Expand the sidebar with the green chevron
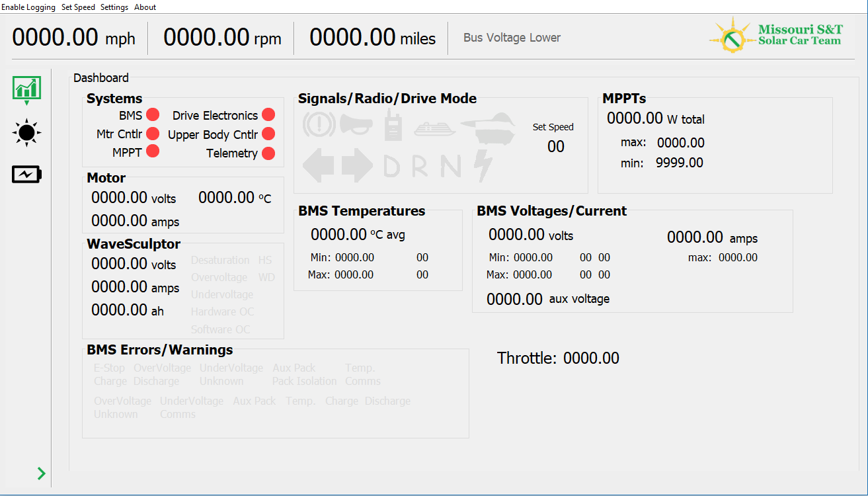Image resolution: width=868 pixels, height=496 pixels. click(41, 473)
